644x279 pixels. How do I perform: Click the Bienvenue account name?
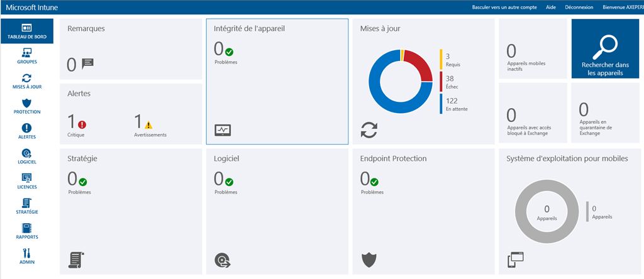623,8
